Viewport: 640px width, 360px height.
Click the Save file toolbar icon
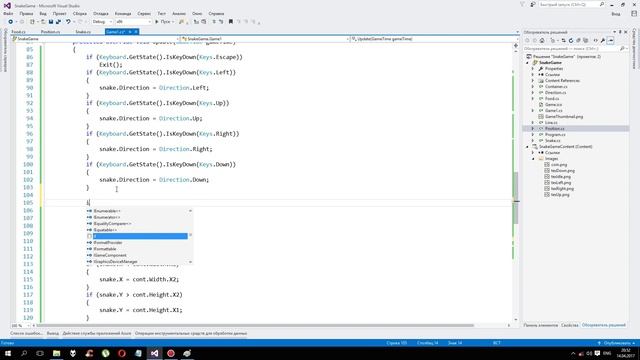51,22
